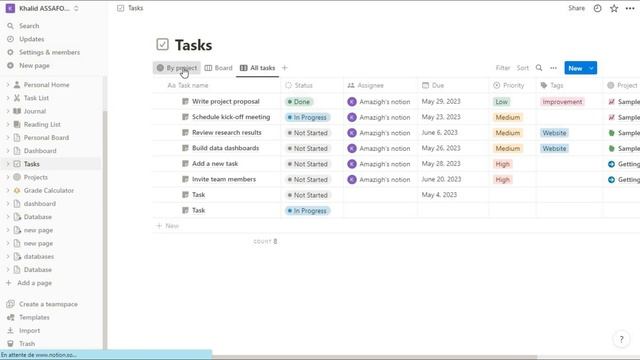Open the Invite team members task
Viewport: 640px width, 360px height.
point(224,179)
